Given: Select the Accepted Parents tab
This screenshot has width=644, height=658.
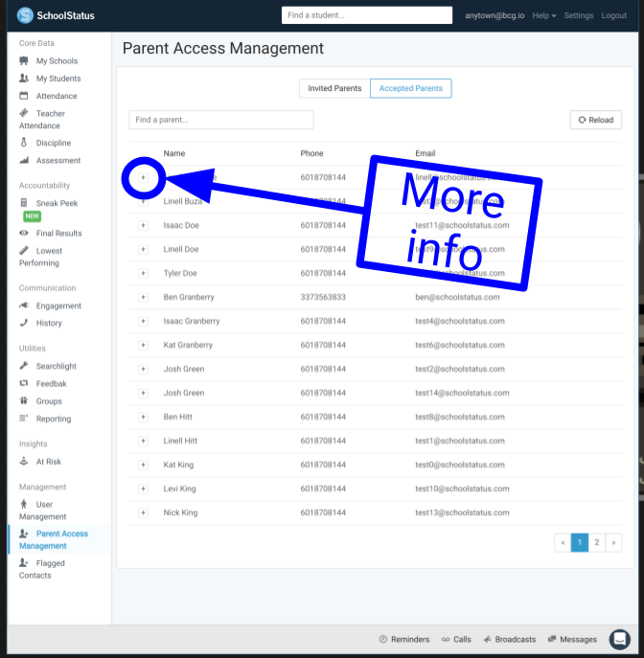Looking at the screenshot, I should coord(410,88).
